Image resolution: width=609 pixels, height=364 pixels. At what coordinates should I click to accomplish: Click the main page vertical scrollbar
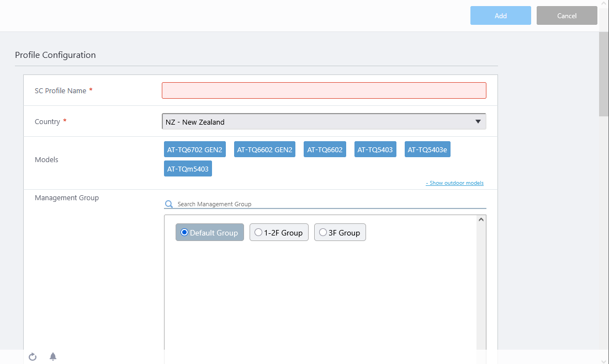pyautogui.click(x=603, y=74)
